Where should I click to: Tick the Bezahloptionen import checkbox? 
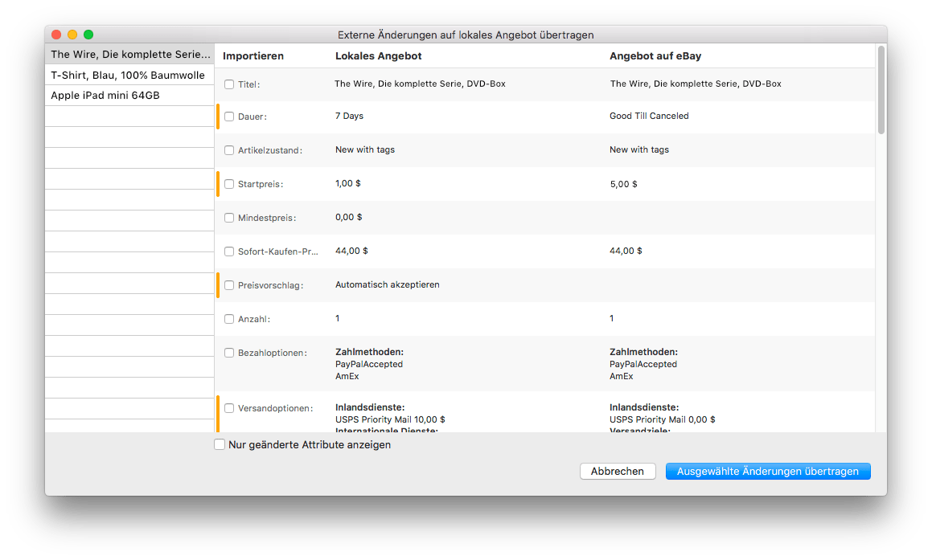click(229, 353)
